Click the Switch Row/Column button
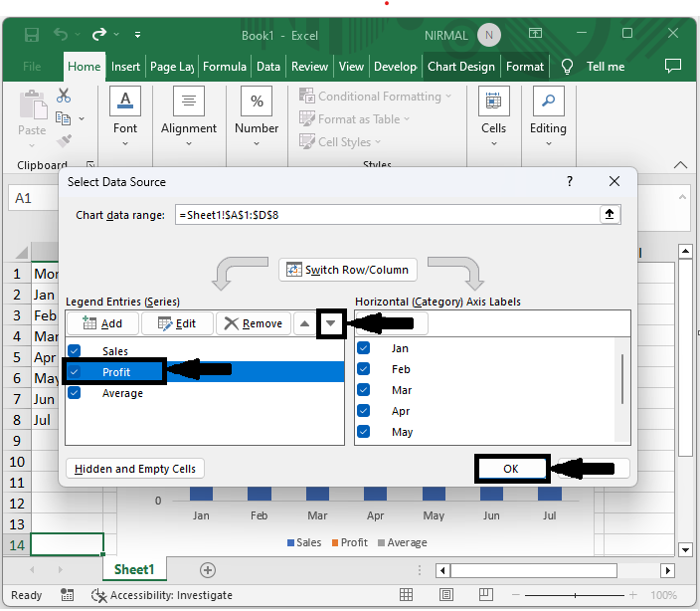The width and height of the screenshot is (700, 611). [x=347, y=271]
